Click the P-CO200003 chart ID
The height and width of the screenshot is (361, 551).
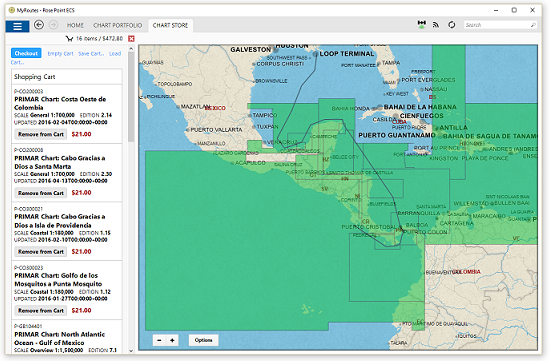pos(28,91)
